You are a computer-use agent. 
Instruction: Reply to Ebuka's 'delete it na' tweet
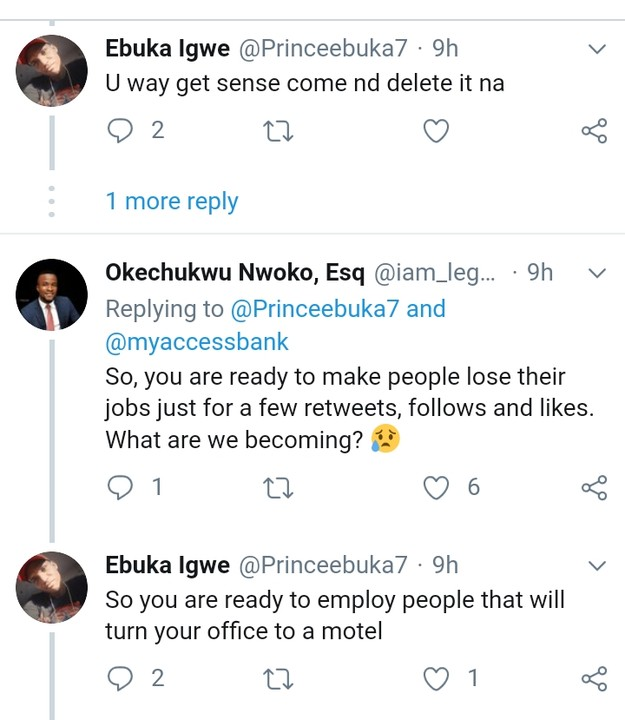pyautogui.click(x=121, y=131)
